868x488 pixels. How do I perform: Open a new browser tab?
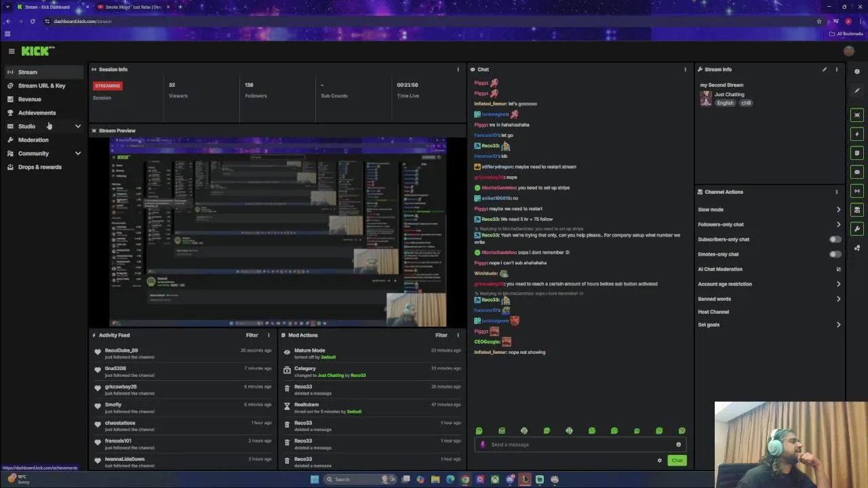coord(180,7)
